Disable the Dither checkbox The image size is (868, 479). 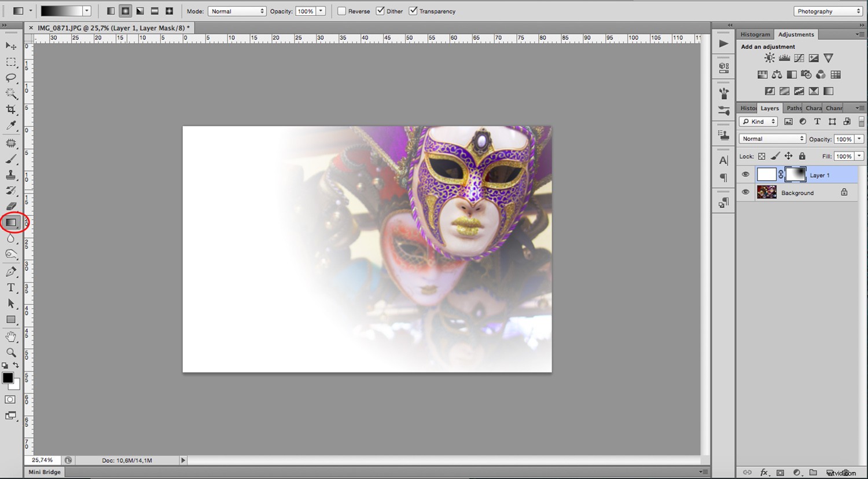click(x=380, y=11)
